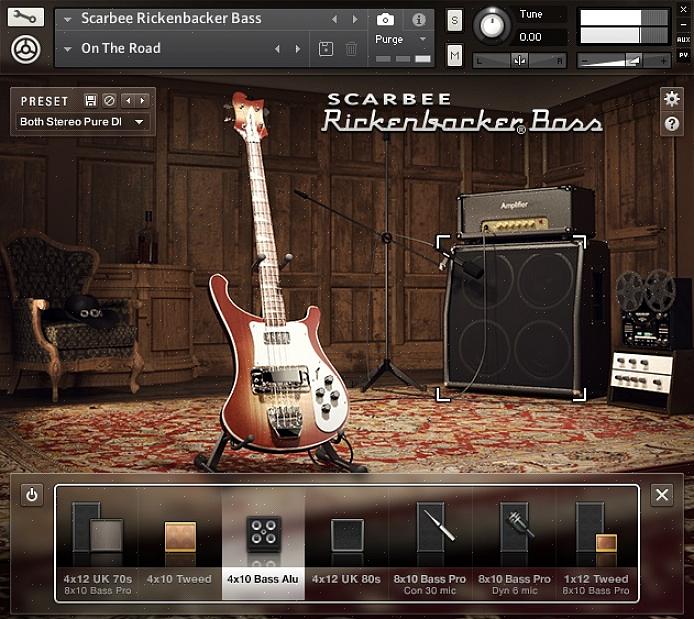Select 8x10 Bass Pro Dyn 6 mic
694x619 pixels.
pyautogui.click(x=514, y=543)
